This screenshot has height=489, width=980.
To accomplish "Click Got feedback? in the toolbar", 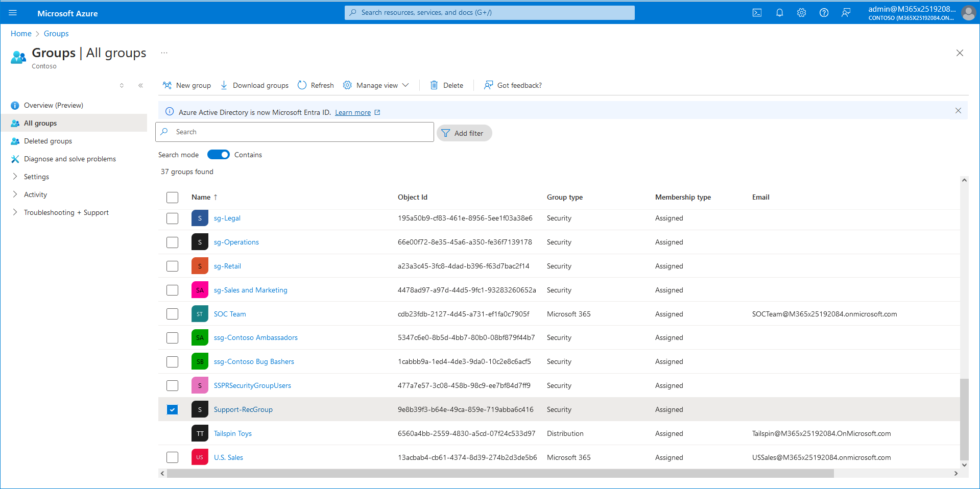I will (x=513, y=85).
